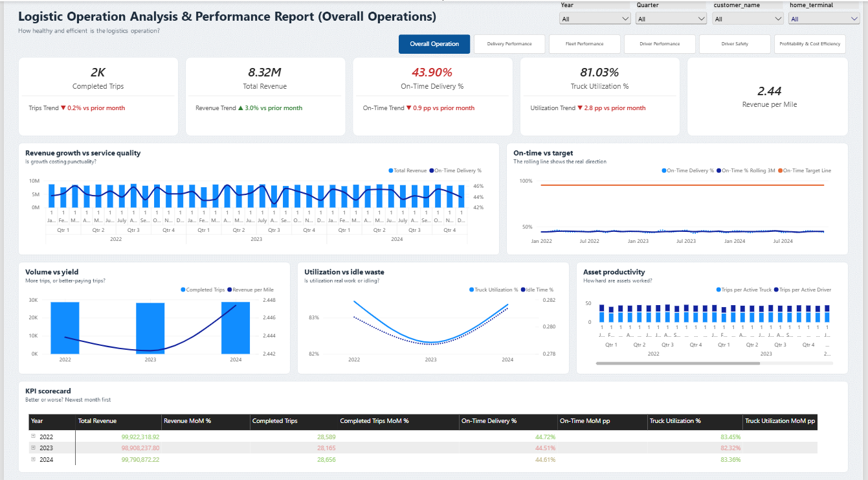Click the Asset productivity chart horizontal scrollbar

point(678,363)
